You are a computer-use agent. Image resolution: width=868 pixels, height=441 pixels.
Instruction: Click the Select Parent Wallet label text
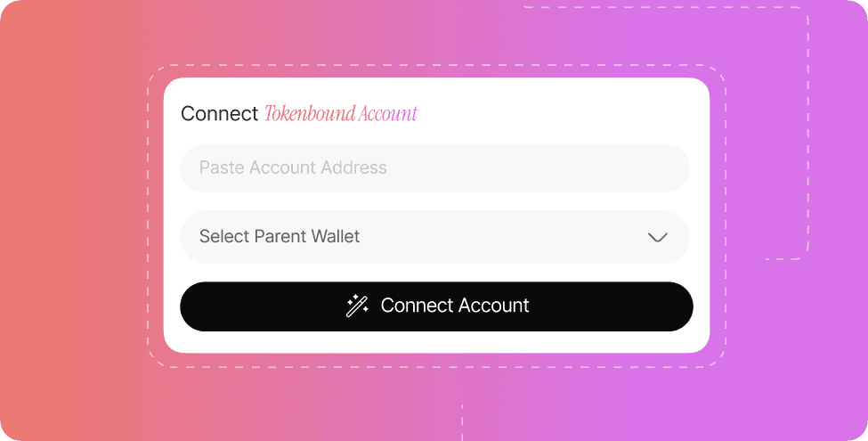pyautogui.click(x=280, y=237)
